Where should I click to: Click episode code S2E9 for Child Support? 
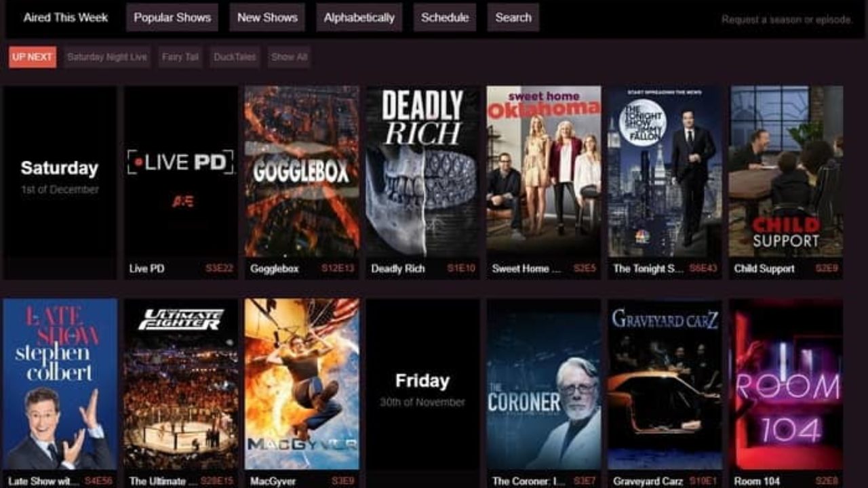(x=827, y=268)
